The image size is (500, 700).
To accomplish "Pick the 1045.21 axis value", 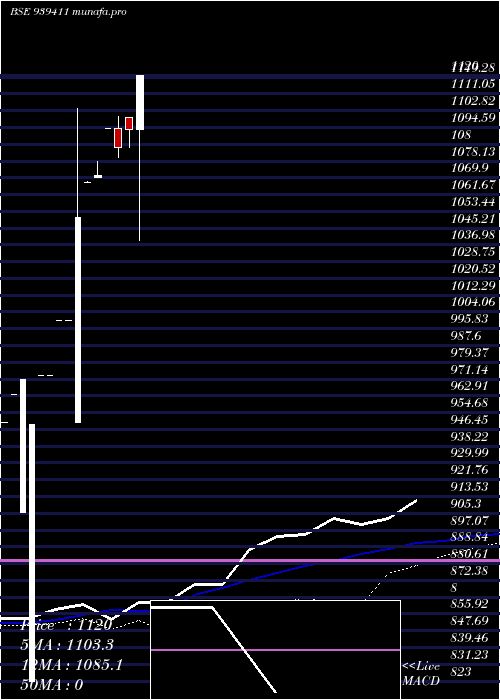I will click(474, 219).
